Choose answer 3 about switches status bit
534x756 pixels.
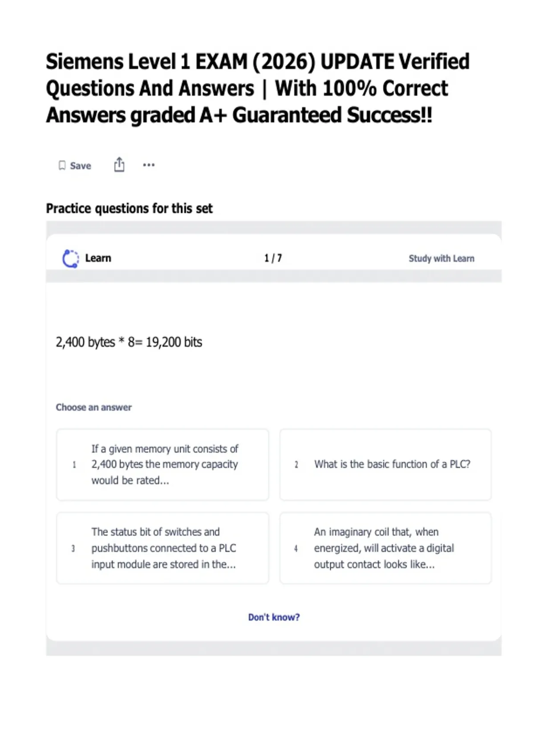tap(162, 548)
